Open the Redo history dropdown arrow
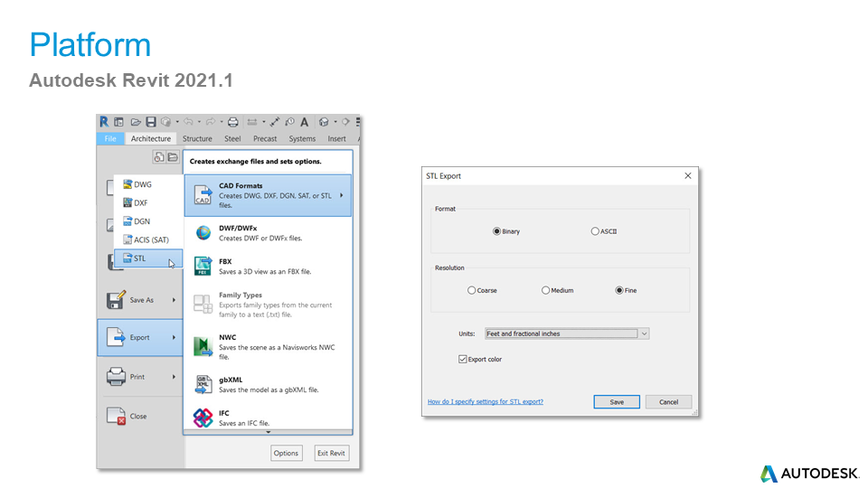Viewport: 868px width, 488px height. click(222, 122)
